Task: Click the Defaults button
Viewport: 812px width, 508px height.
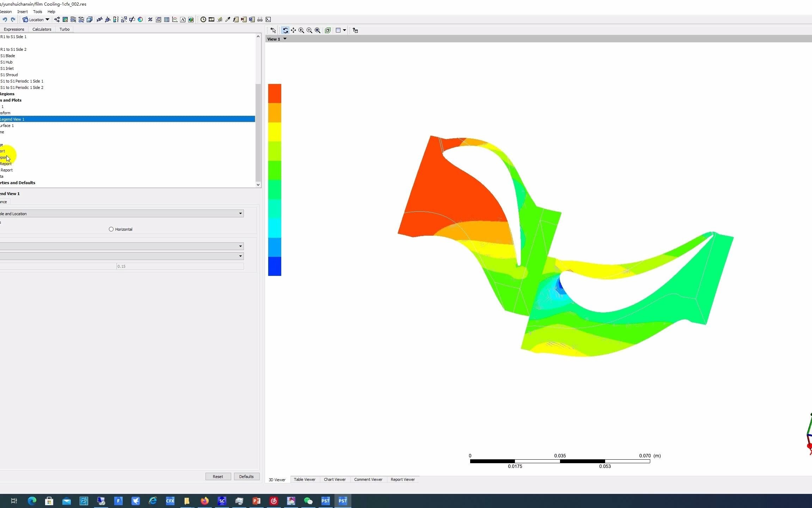Action: (x=246, y=477)
